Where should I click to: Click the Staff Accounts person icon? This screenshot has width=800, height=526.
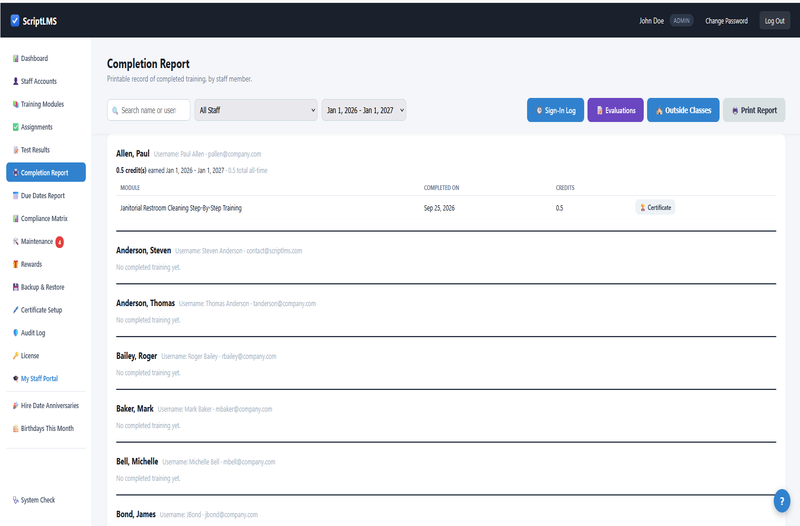click(16, 81)
